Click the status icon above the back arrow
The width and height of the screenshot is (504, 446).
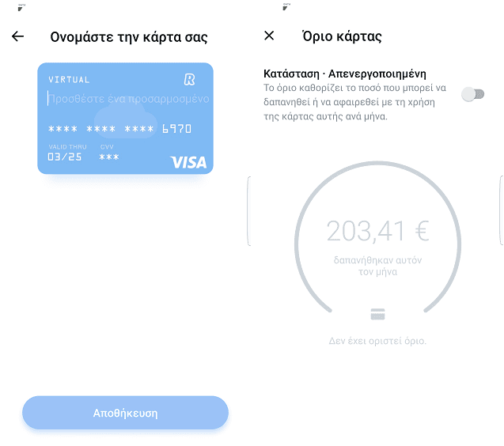point(21,7)
